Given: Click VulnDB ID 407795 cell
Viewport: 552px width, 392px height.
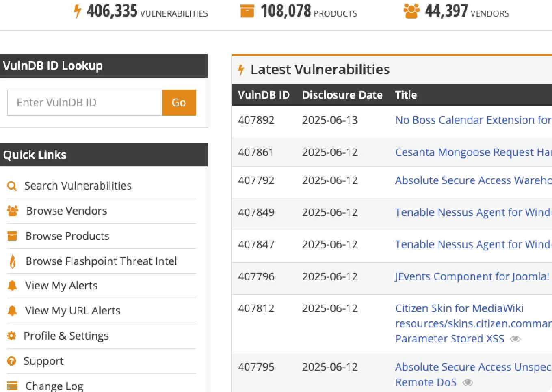Looking at the screenshot, I should [256, 367].
